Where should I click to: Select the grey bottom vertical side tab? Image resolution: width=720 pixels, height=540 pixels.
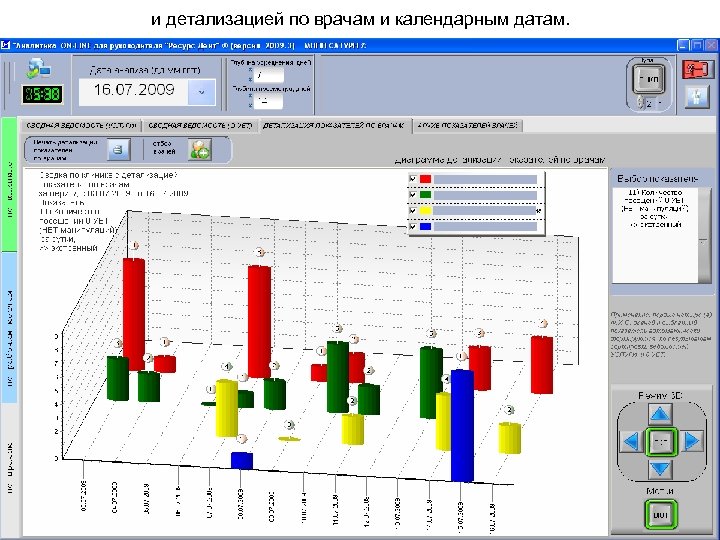9,468
